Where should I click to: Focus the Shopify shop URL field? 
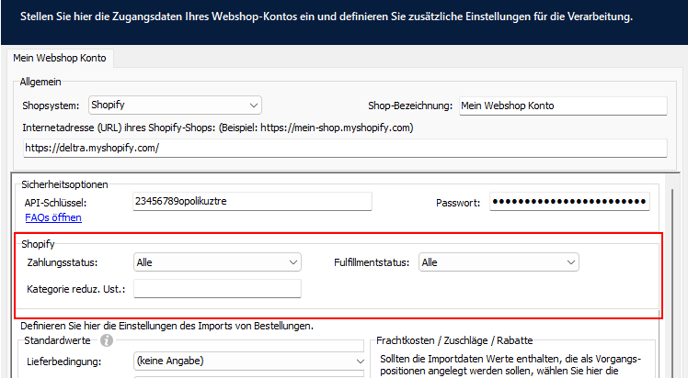pyautogui.click(x=345, y=148)
